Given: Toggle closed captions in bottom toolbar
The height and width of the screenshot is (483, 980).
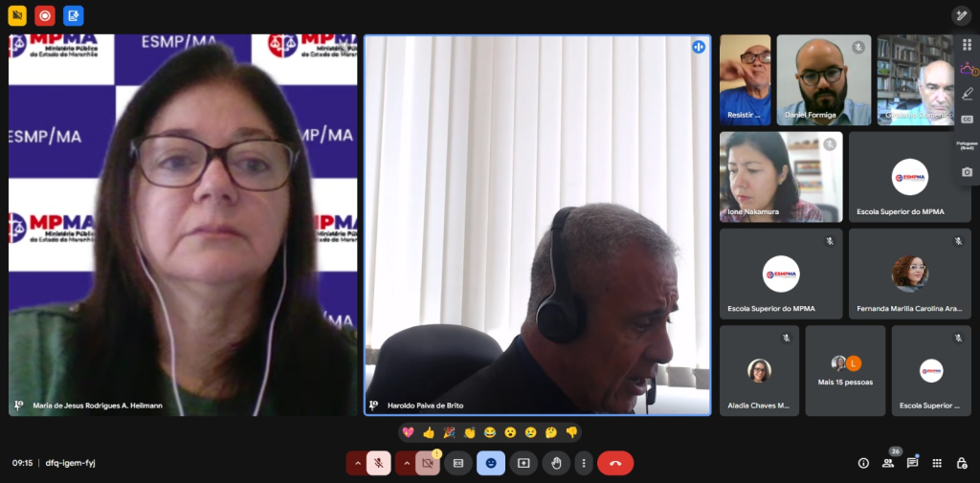Looking at the screenshot, I should (x=458, y=463).
